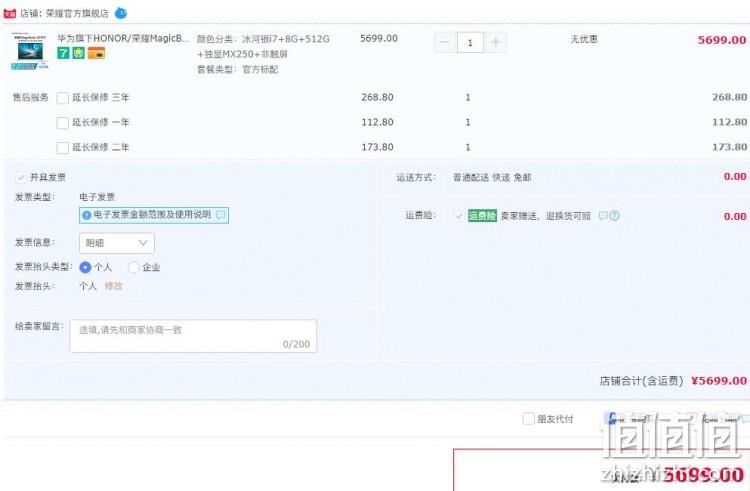Click the 268.80 price in three-year warranty row

pos(377,97)
